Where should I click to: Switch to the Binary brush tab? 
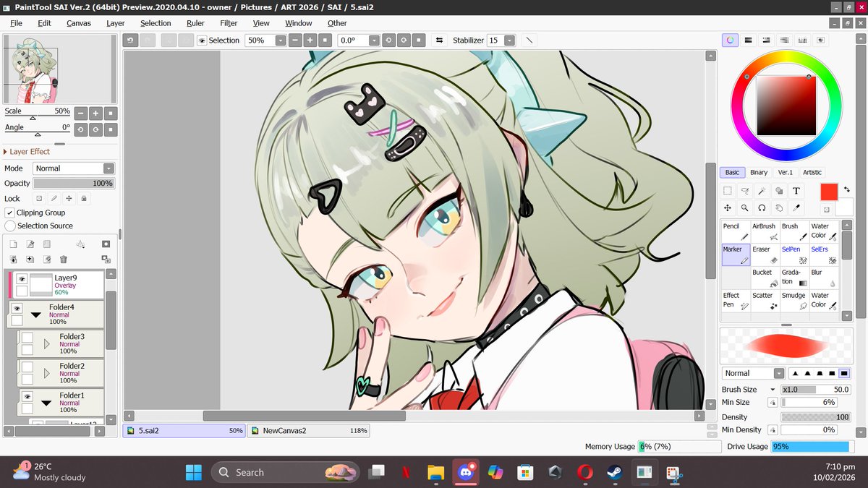(759, 172)
